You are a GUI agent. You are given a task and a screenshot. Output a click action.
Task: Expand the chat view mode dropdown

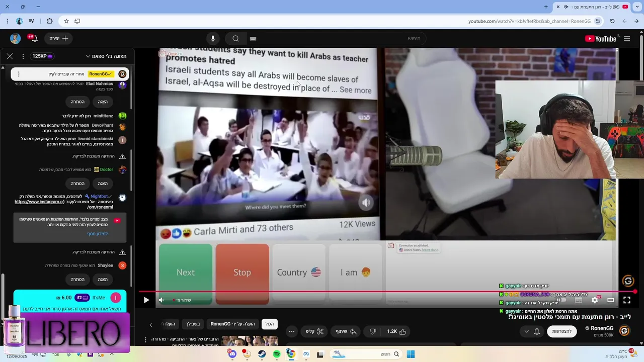[x=106, y=56]
